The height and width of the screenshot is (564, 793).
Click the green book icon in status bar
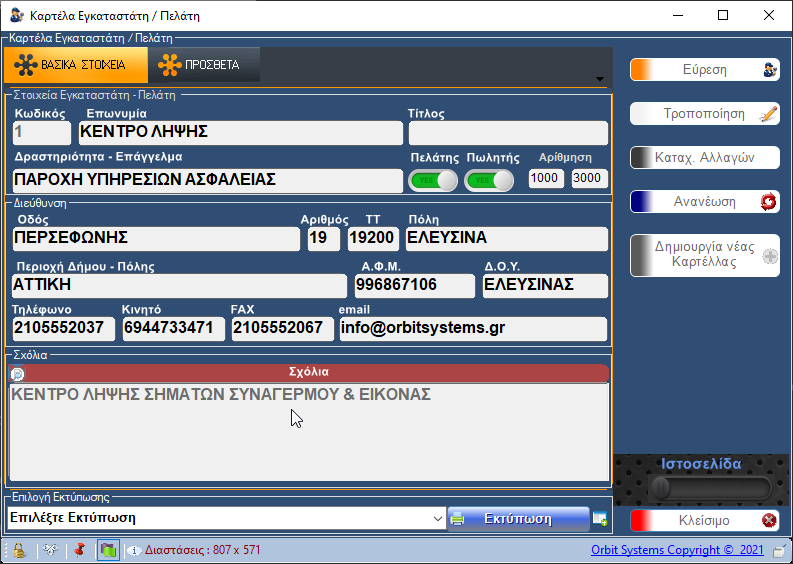107,550
